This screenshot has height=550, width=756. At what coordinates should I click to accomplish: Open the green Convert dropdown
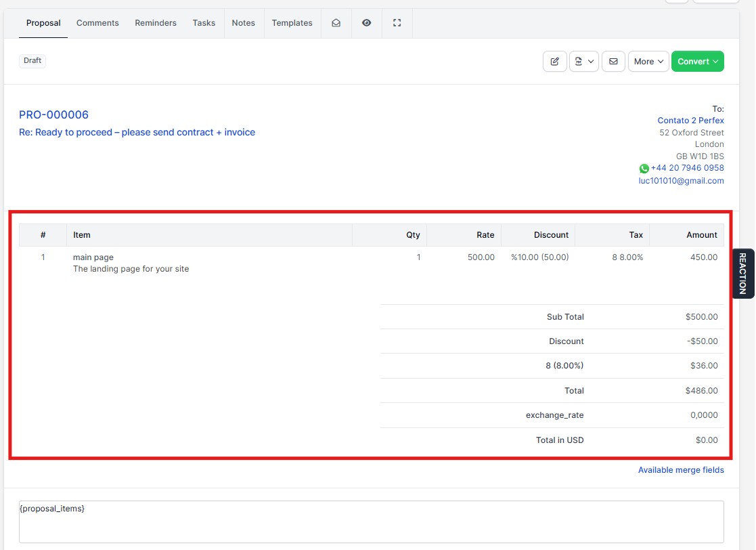698,61
